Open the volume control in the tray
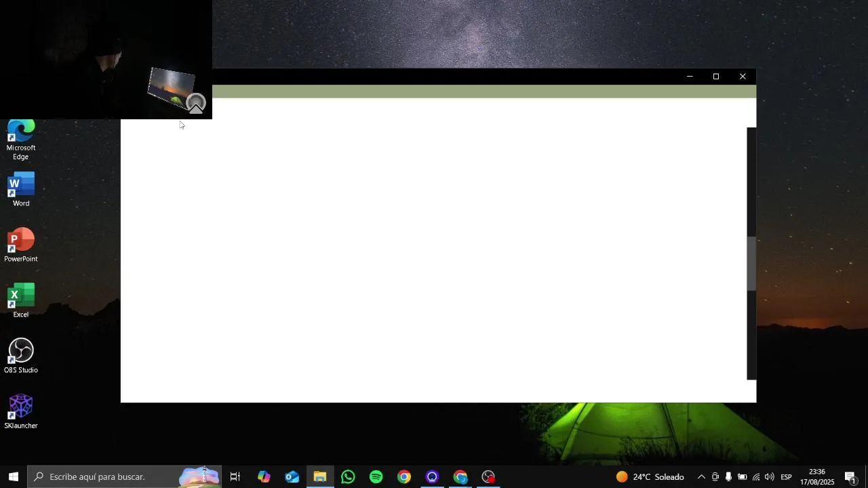 coord(769,476)
